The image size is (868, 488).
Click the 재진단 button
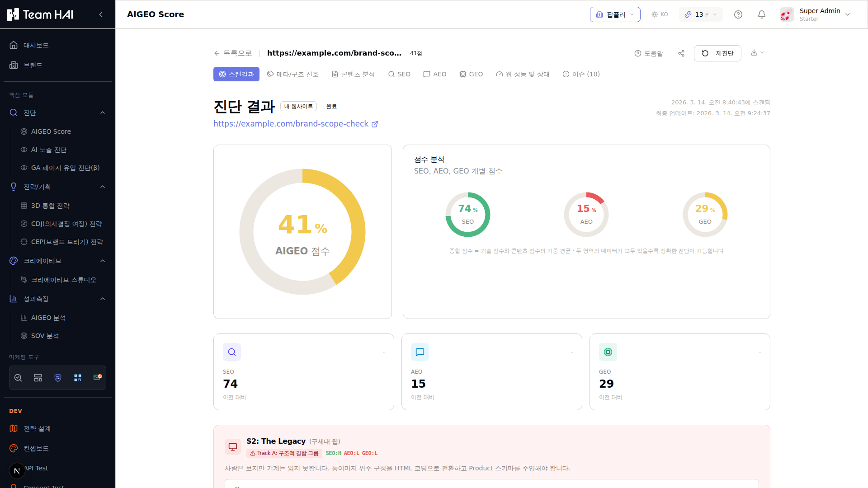coord(717,53)
